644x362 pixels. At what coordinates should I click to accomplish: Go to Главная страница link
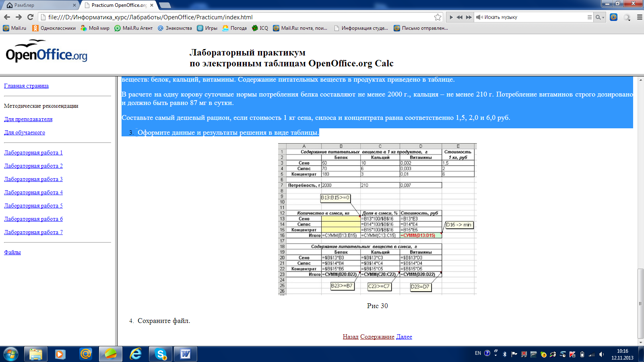coord(26,86)
